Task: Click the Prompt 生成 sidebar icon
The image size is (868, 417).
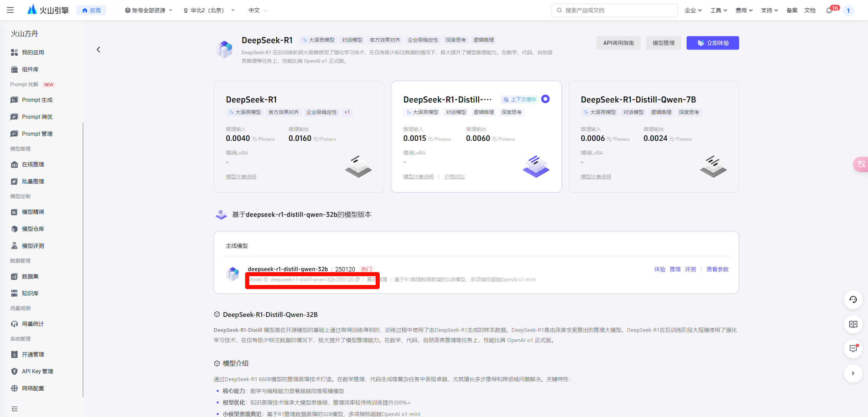Action: click(14, 100)
